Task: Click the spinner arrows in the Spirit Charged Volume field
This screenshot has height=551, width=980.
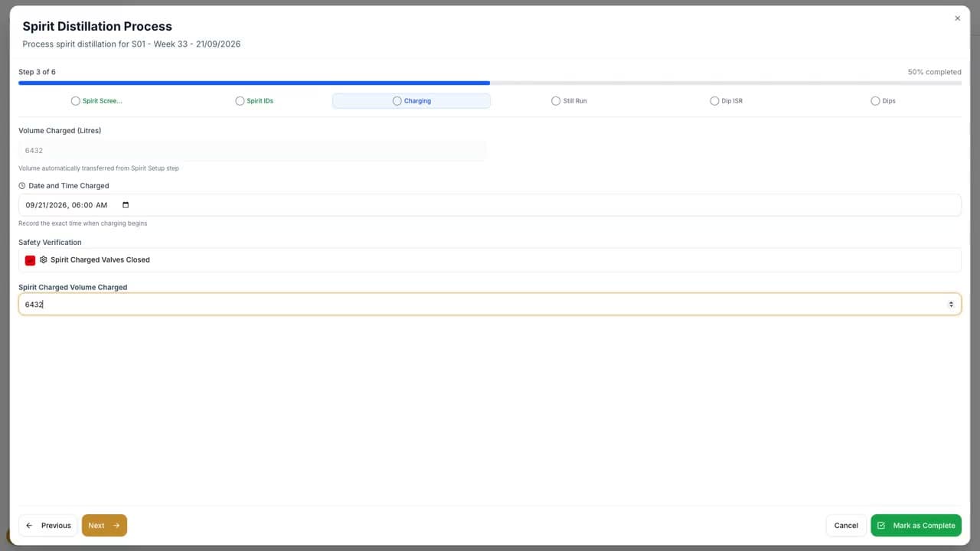Action: coord(951,305)
